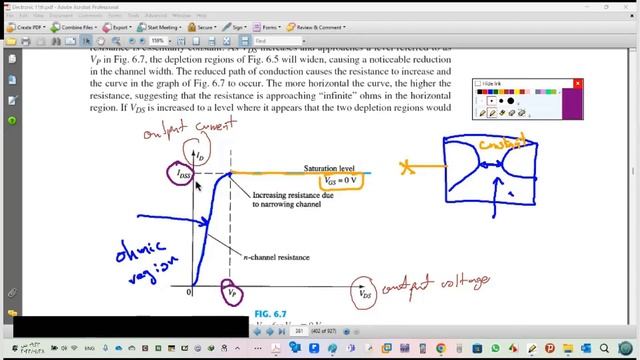640x360 pixels.
Task: Select the first eraser in ink palette
Action: tap(512, 113)
